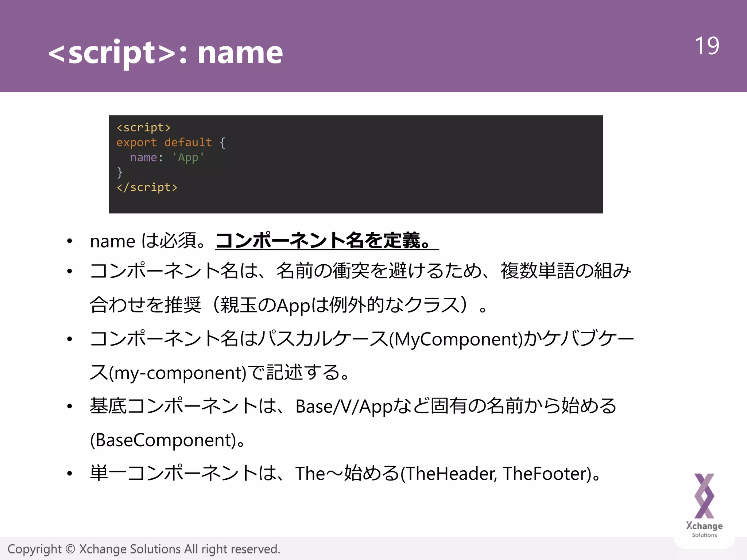Viewport: 747px width, 560px height.
Task: Click the copyright notice in the footer
Action: click(x=144, y=549)
